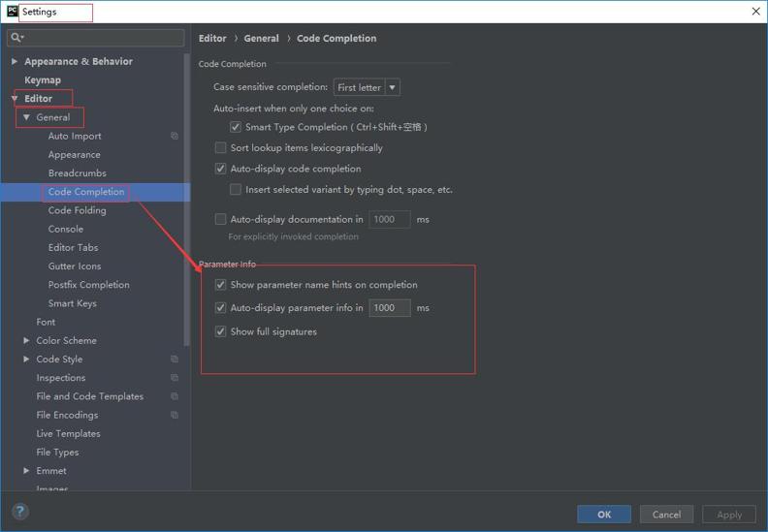Open Font settings

[46, 322]
